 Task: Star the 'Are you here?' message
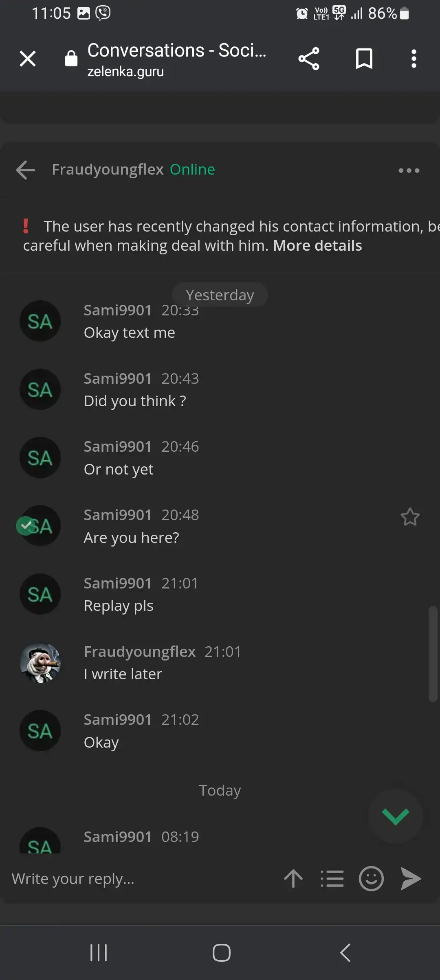pos(410,517)
